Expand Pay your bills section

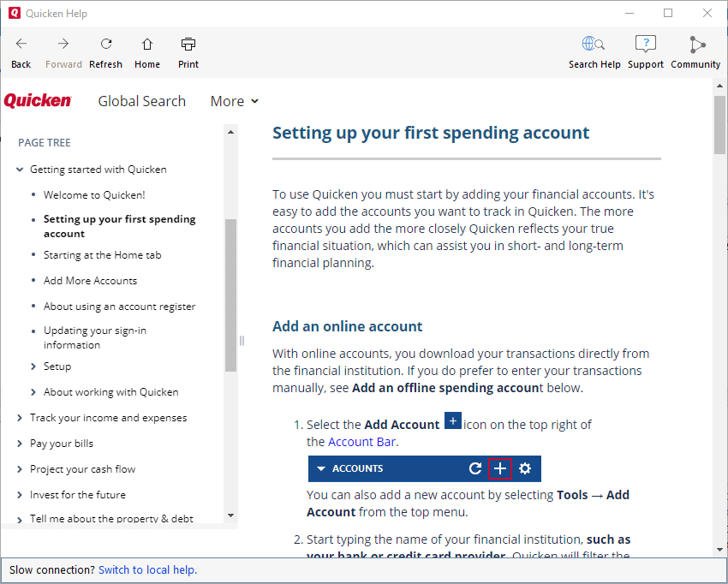20,444
